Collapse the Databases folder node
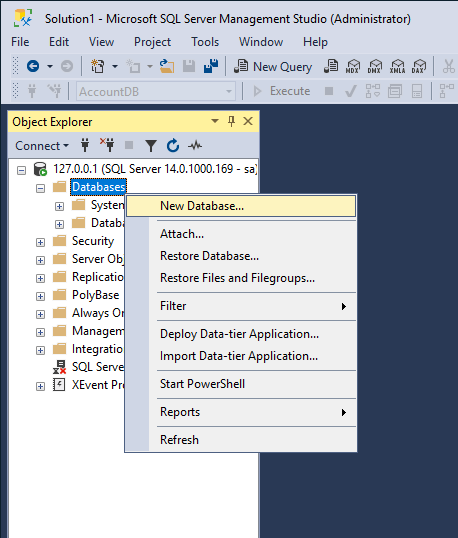The width and height of the screenshot is (458, 538). 40,188
